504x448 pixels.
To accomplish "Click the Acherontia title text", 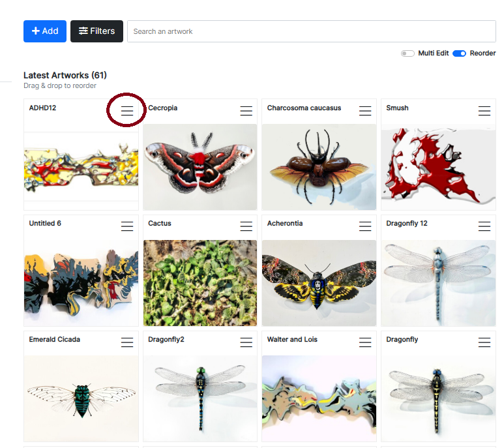I will coord(285,224).
